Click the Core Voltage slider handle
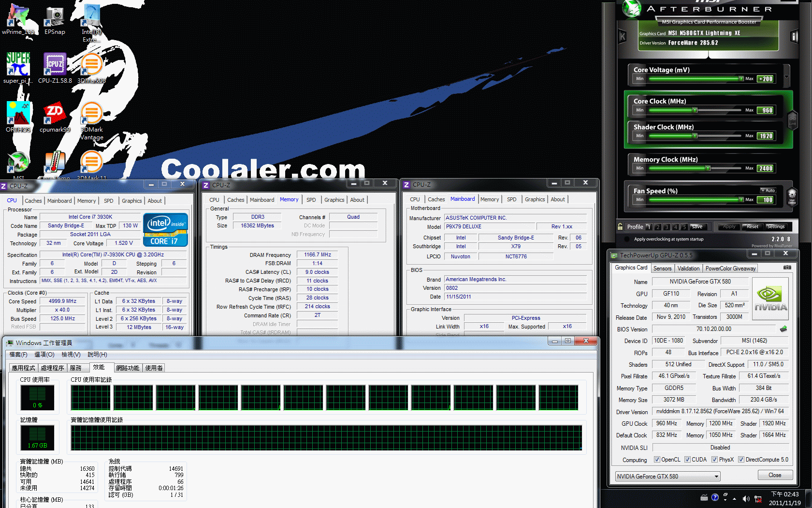The height and width of the screenshot is (508, 812). point(741,79)
